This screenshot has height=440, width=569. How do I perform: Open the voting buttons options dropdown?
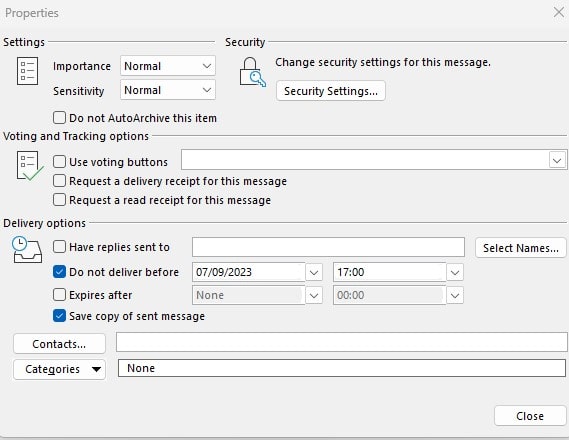click(x=557, y=160)
